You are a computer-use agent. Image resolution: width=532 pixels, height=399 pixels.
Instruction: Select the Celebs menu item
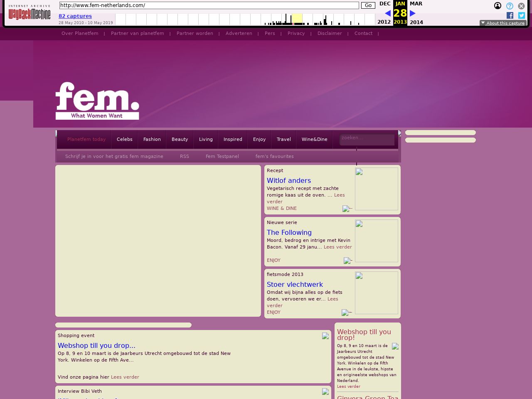coord(125,140)
